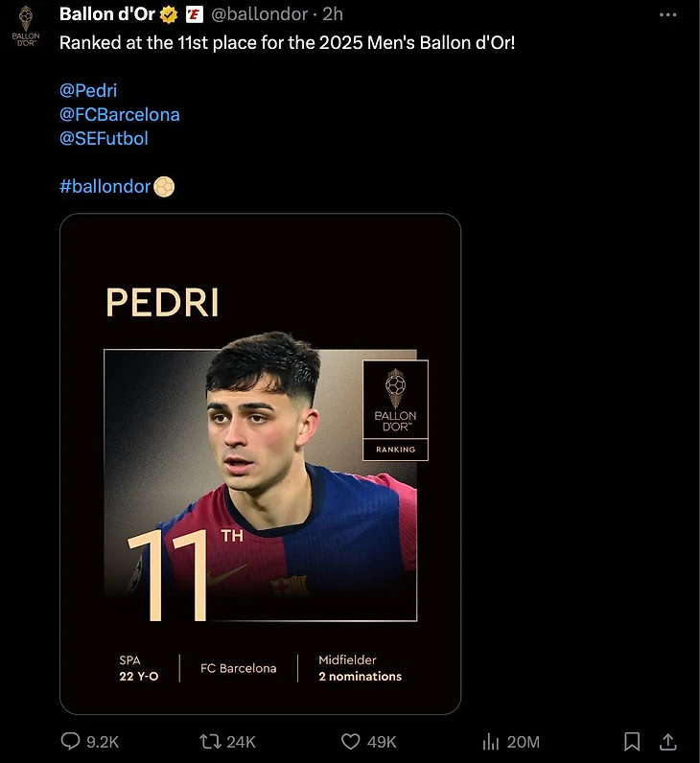Open the Ballon d'Or display name

pos(107,14)
